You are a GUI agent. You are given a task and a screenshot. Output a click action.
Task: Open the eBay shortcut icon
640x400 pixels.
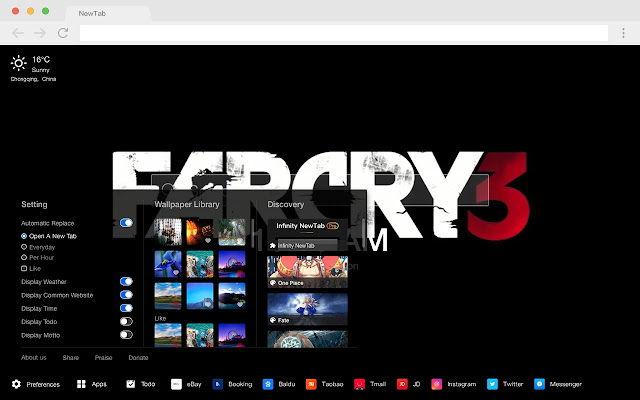point(176,384)
